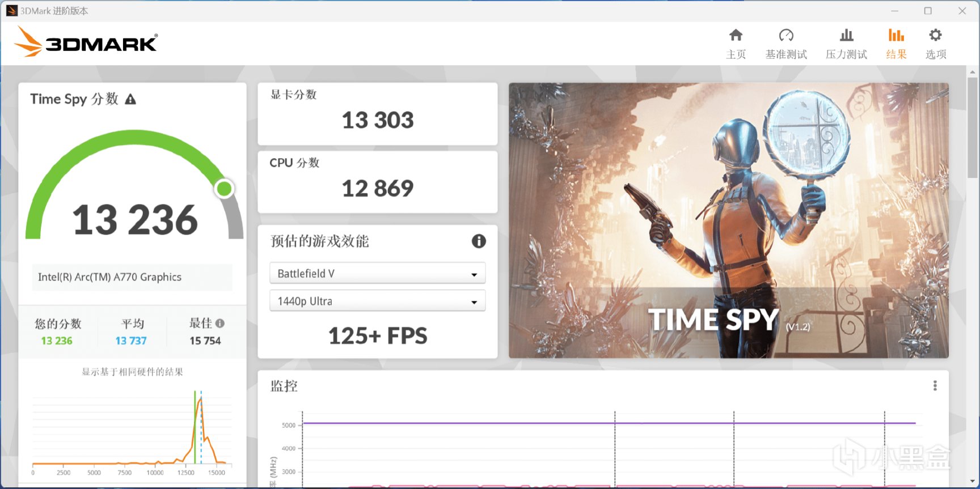Minimize the 3DMark window

[894, 11]
